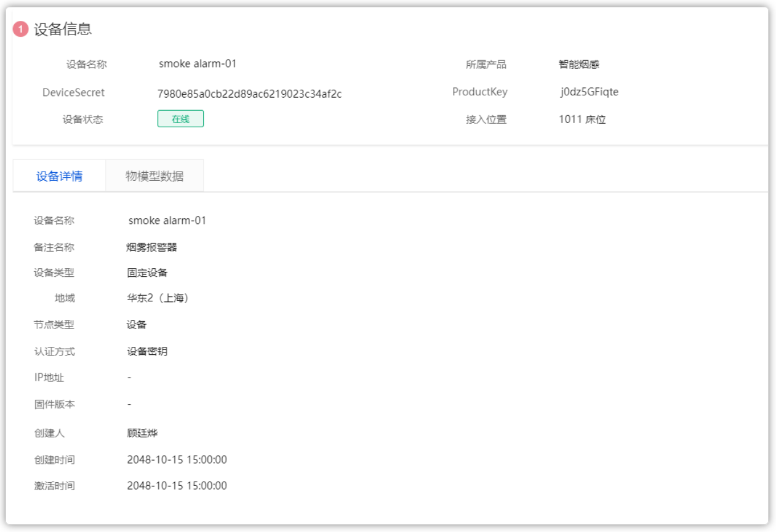Click the 认证方式 value 设备密钥

[147, 352]
